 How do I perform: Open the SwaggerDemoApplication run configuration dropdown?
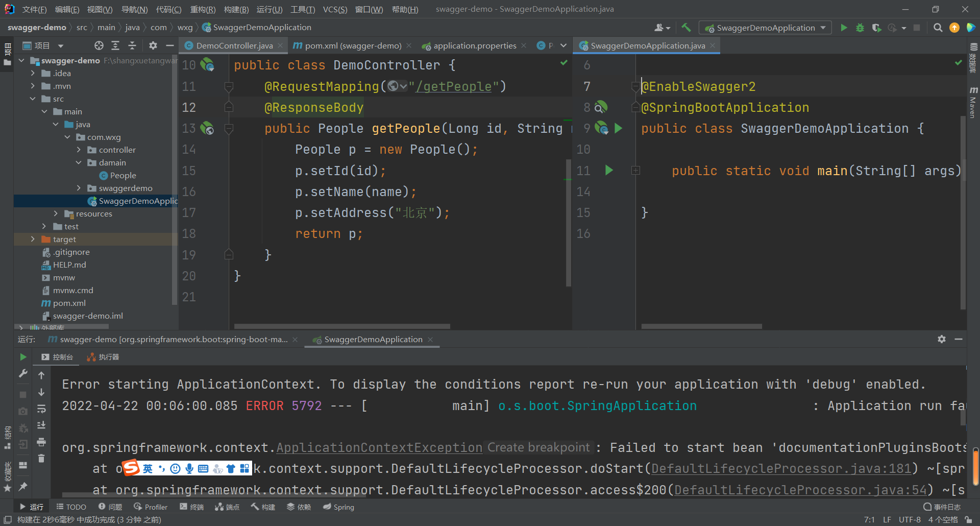click(766, 28)
